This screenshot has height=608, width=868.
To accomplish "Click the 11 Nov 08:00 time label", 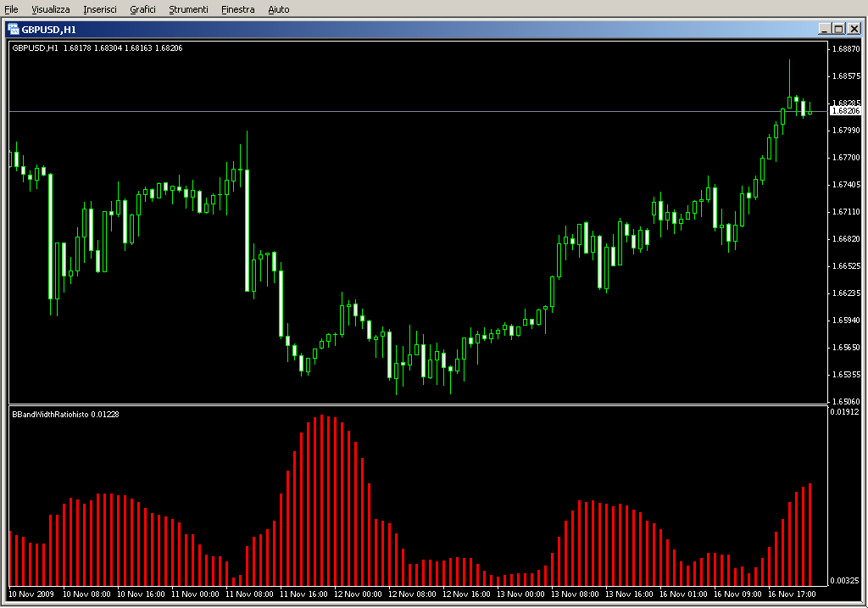I will pos(249,594).
